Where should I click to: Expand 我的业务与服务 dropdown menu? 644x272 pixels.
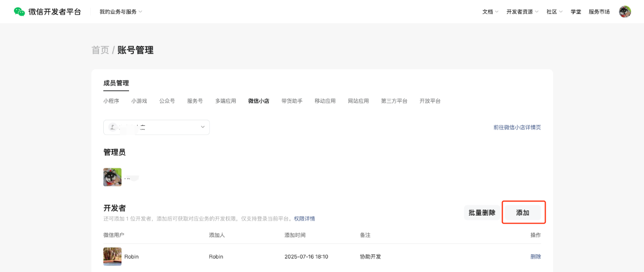(120, 12)
